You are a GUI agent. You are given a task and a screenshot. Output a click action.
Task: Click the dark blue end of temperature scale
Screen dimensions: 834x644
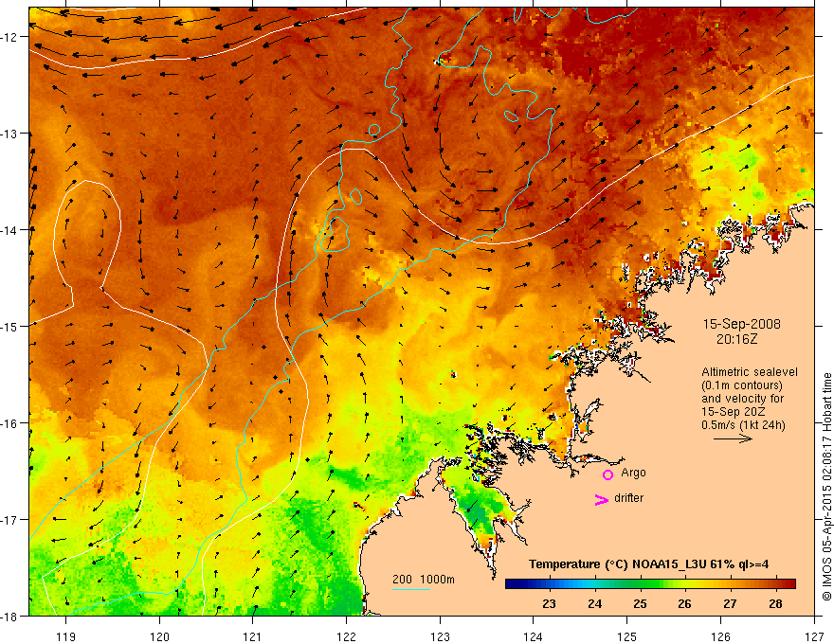pyautogui.click(x=512, y=584)
